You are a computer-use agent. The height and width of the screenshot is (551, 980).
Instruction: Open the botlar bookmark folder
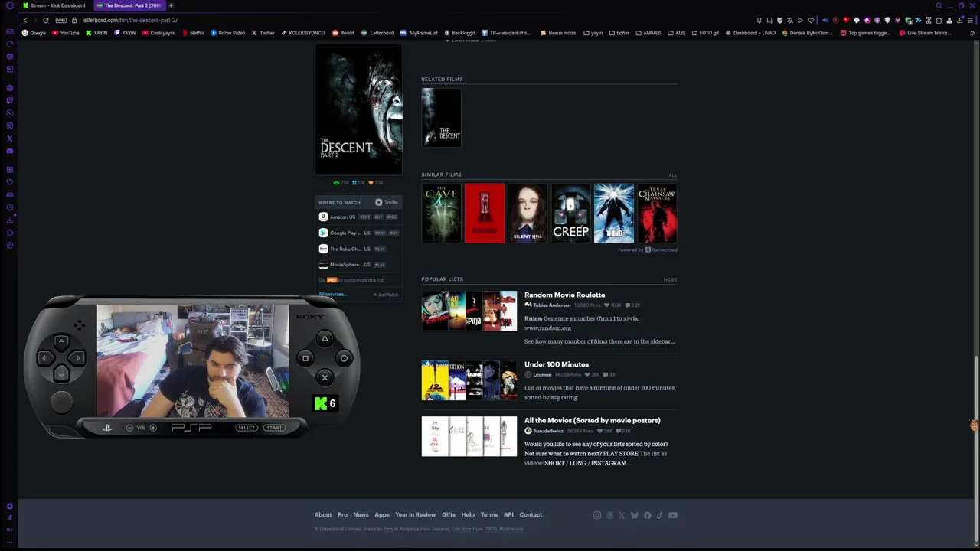pyautogui.click(x=619, y=33)
